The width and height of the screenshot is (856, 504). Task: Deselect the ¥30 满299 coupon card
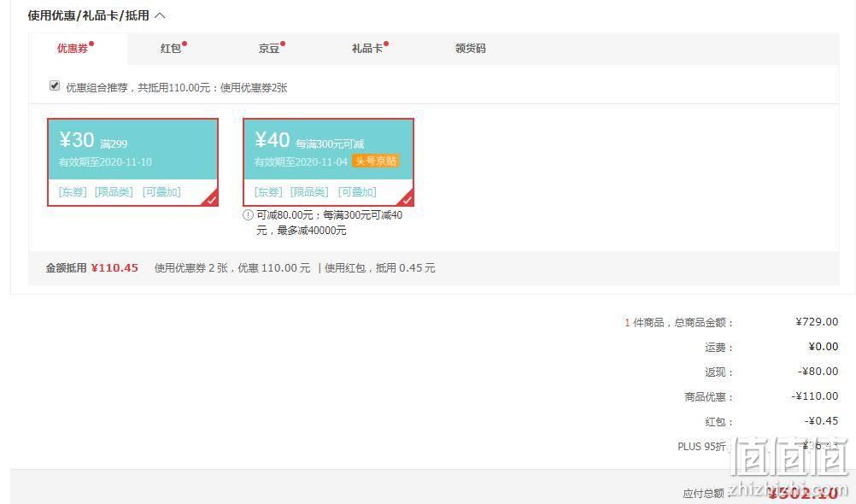132,162
